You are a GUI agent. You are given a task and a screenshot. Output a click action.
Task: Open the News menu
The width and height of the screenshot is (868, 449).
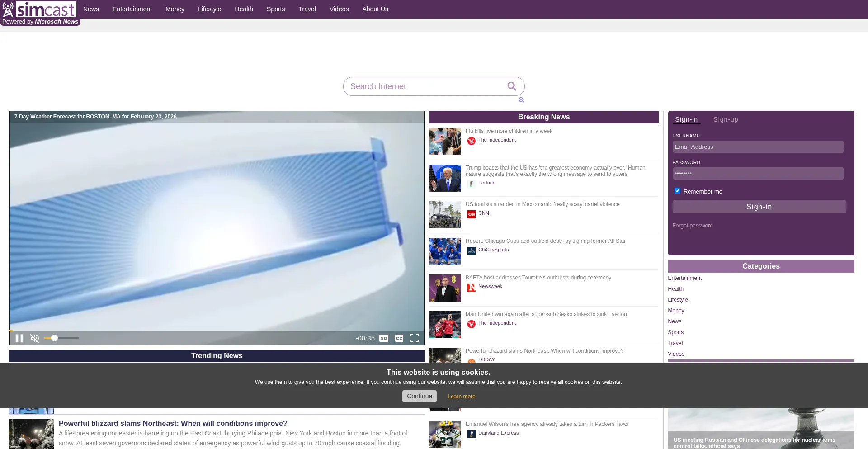click(91, 9)
